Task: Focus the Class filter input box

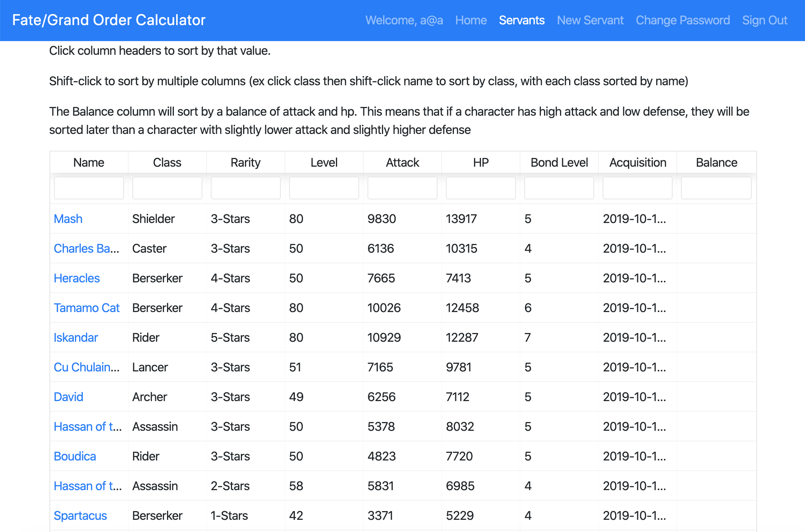Action: 167,188
